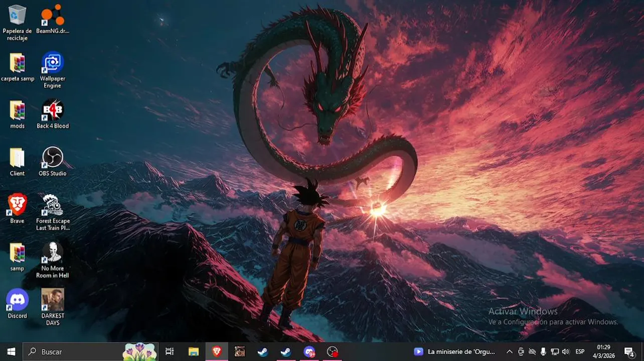Select the mods archive icon
Screen dimensions: 644x361
(x=18, y=114)
